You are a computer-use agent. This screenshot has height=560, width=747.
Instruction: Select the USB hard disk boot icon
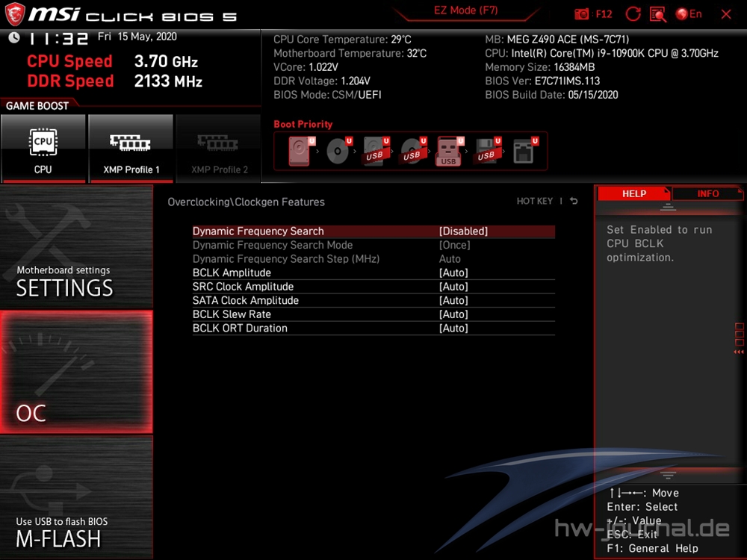[376, 151]
